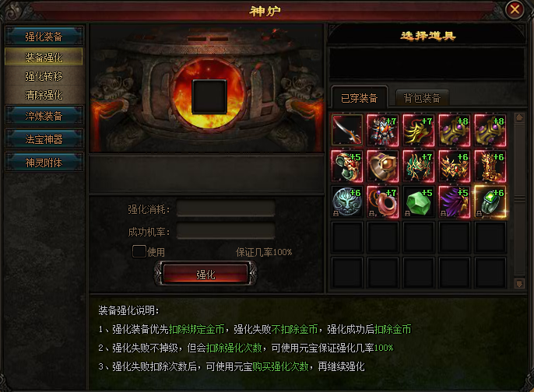Pick the +6 blue beast-face medallion icon

tap(347, 202)
